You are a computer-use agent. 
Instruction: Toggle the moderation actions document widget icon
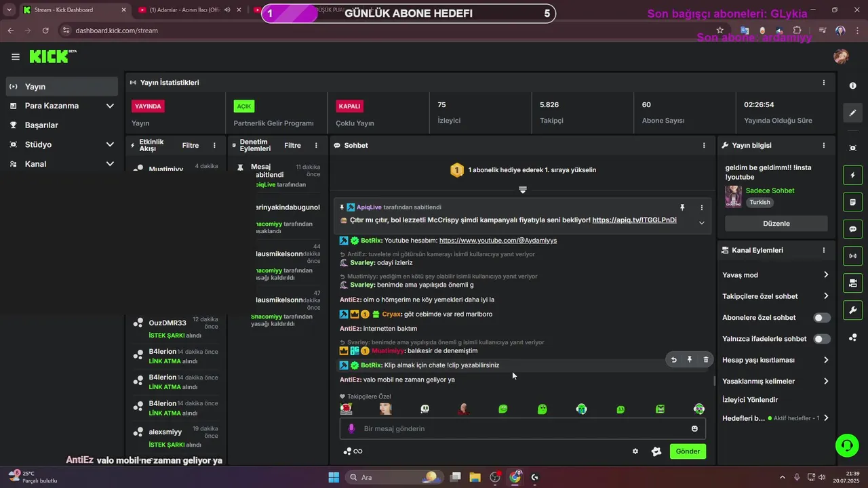(852, 202)
